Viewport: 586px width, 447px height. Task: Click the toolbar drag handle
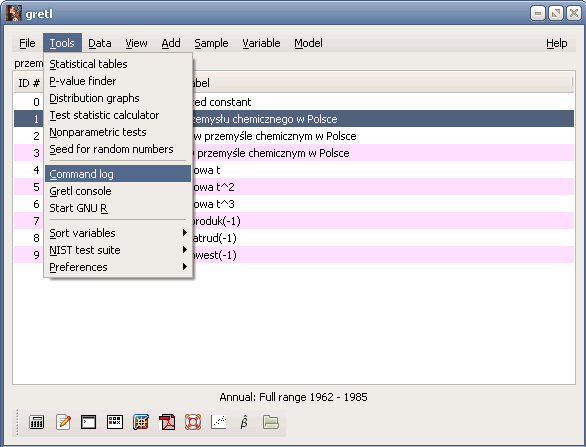tap(17, 422)
